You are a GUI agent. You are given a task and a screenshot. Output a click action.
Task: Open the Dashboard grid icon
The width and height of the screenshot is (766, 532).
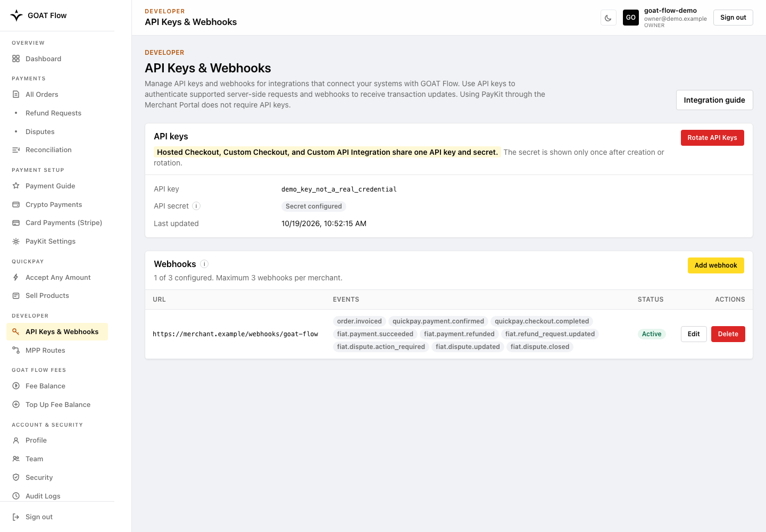pyautogui.click(x=16, y=59)
